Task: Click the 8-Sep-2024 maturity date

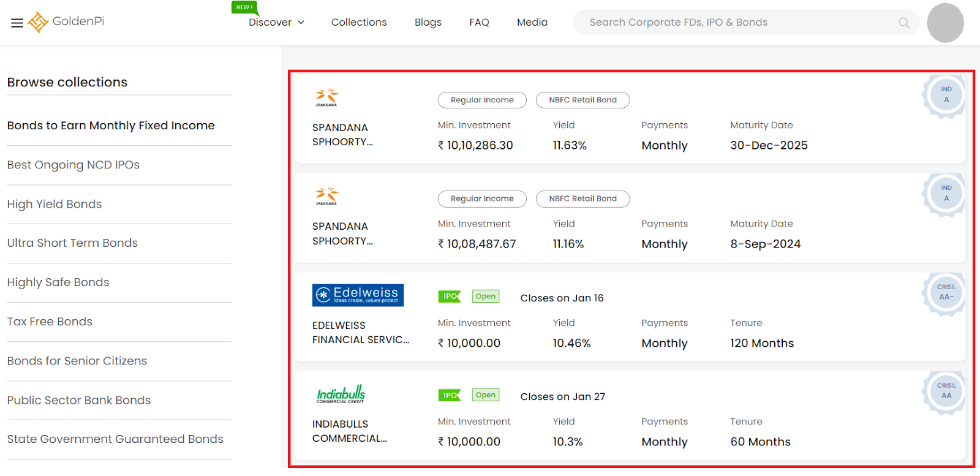Action: 766,244
